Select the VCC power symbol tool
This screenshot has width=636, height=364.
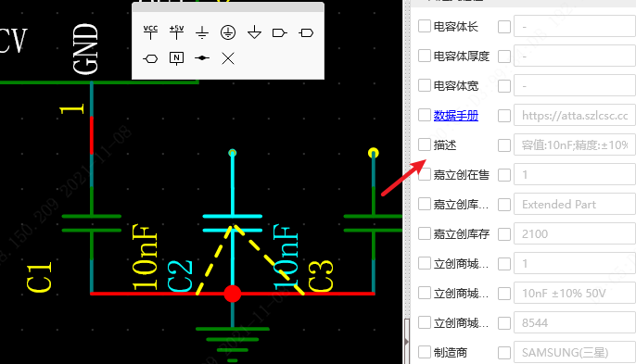click(150, 32)
